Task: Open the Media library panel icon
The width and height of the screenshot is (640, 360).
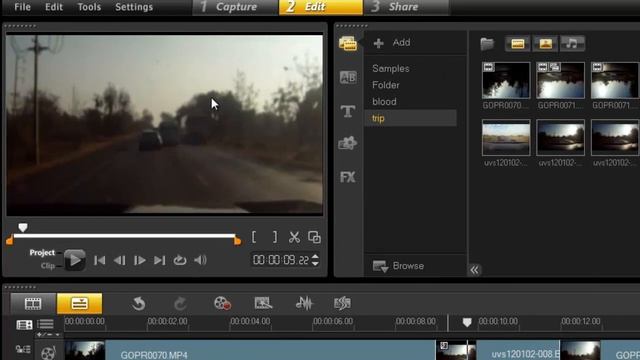Action: pos(348,43)
